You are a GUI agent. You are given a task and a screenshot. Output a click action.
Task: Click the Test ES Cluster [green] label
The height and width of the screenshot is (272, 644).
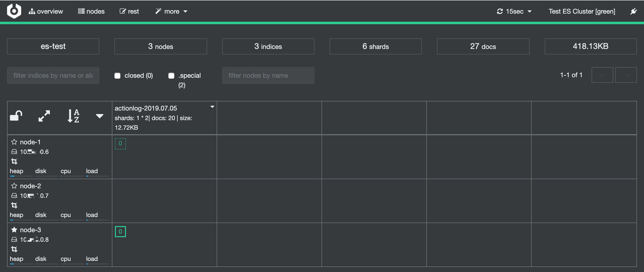582,11
